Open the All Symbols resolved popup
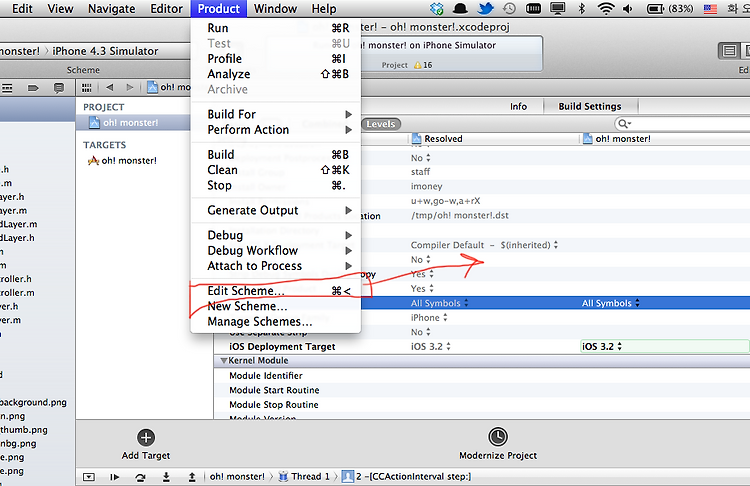The height and width of the screenshot is (486, 750). point(440,303)
